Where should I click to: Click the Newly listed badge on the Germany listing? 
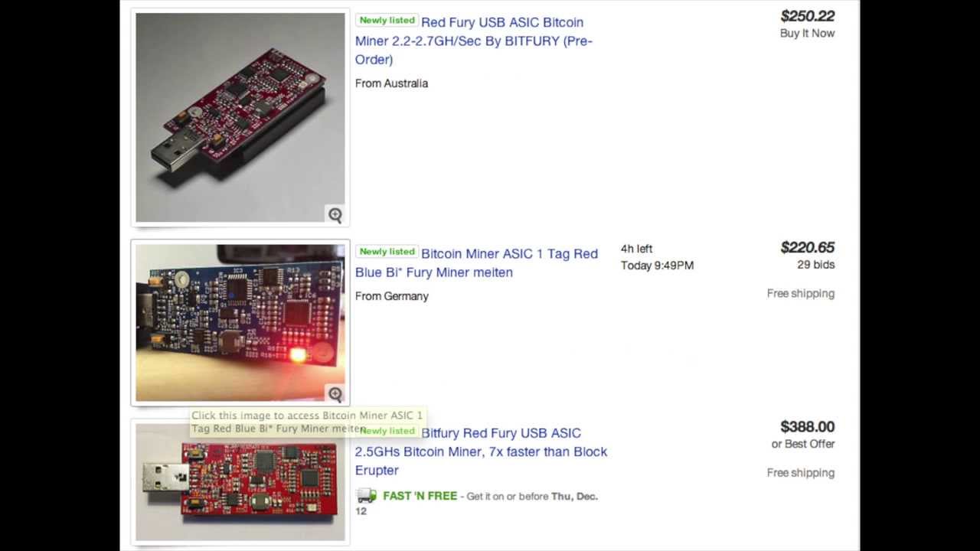point(387,252)
